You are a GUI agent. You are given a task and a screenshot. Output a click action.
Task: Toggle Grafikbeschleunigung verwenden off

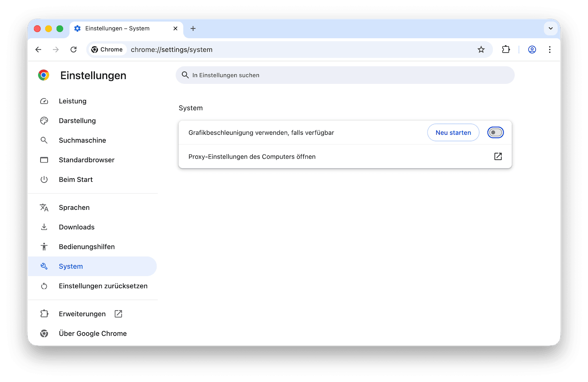pos(495,132)
